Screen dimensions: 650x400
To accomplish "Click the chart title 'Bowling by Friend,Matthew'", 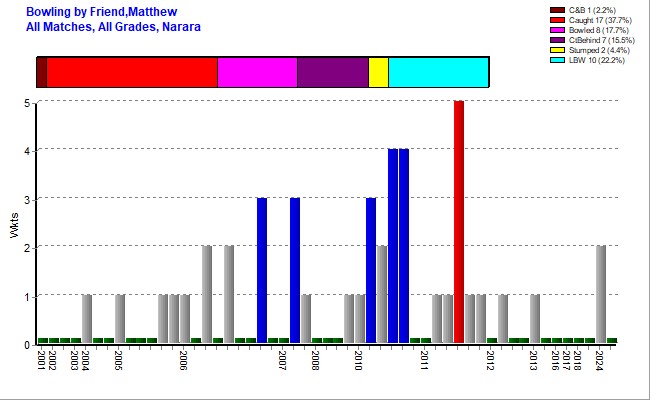I will tap(102, 12).
